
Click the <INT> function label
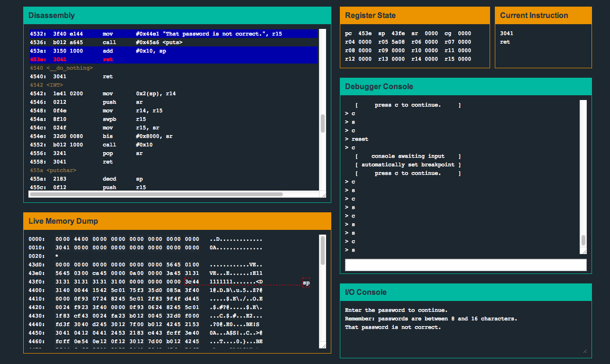click(x=55, y=85)
